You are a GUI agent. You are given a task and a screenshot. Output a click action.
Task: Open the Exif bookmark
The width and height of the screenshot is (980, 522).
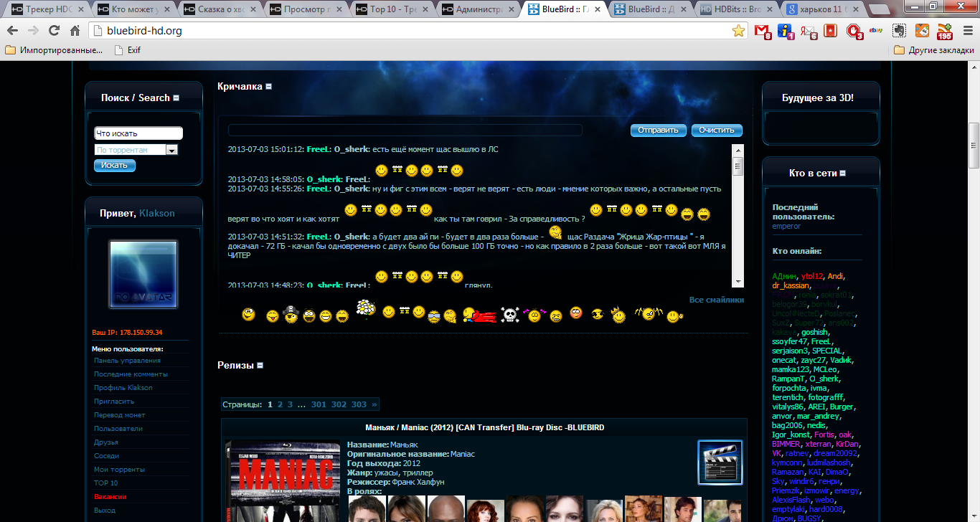click(126, 50)
